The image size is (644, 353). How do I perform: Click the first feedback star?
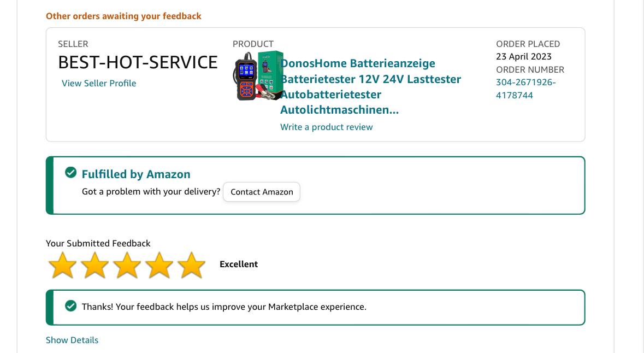pos(62,265)
